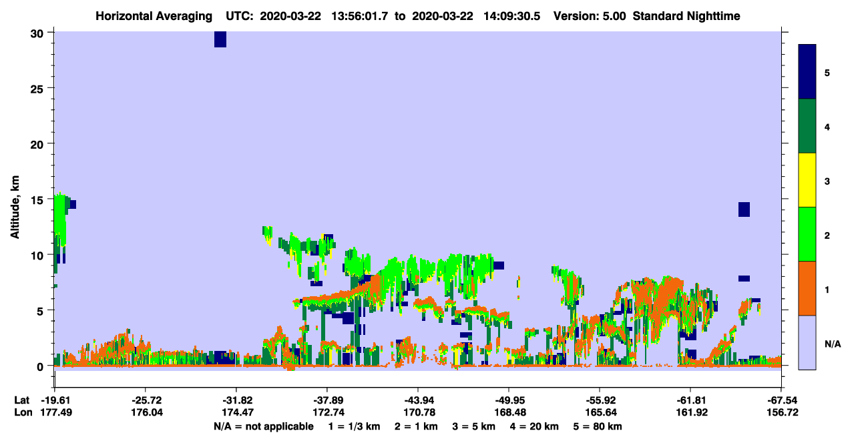Viewport: 868px width, 445px height.
Task: Click the bright green color bar segment labeled 2
Action: coord(807,234)
